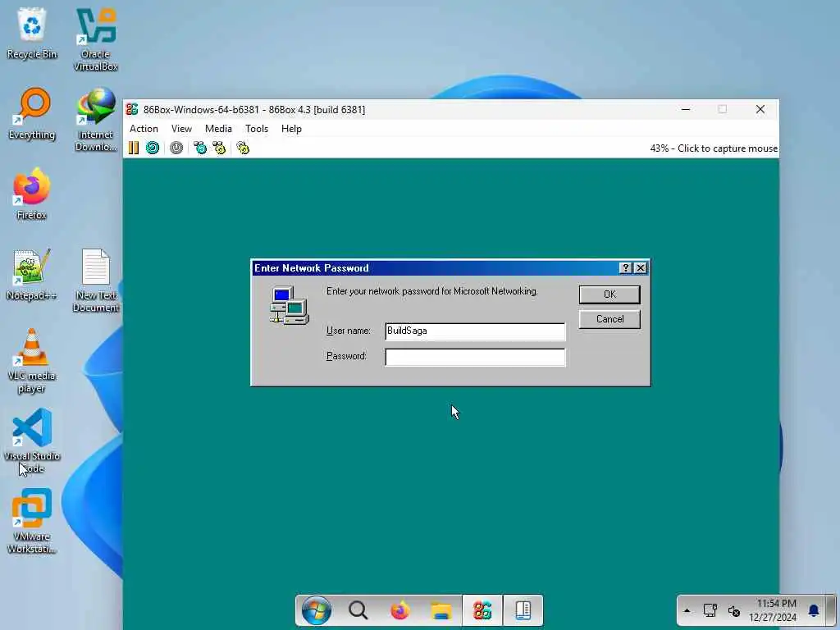Select Oracle VirtualBox desktop shortcut

tap(95, 39)
